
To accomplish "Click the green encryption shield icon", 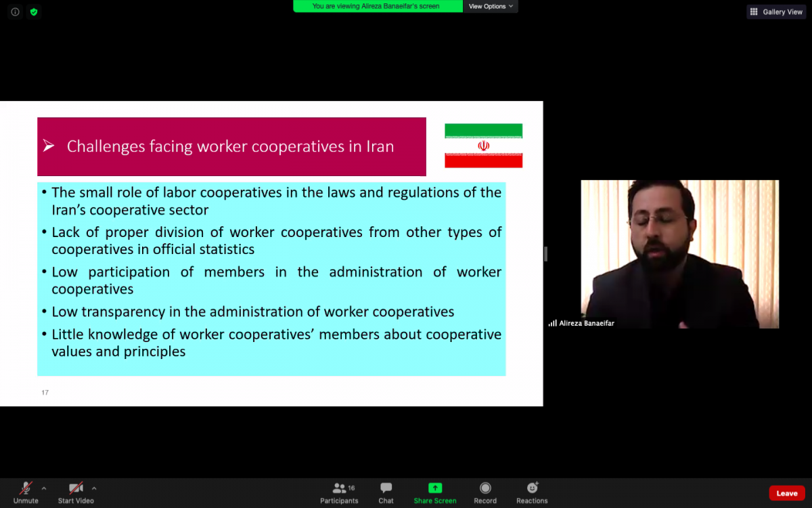I will point(34,12).
